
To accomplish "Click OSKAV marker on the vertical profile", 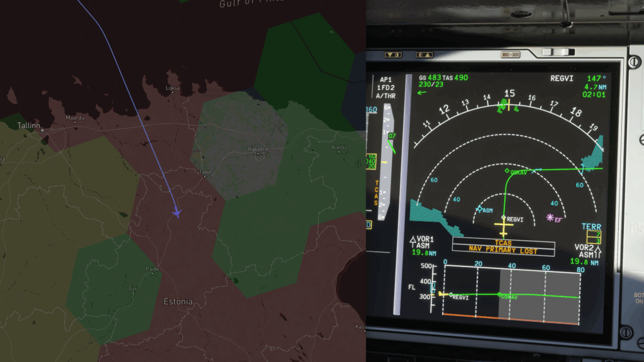I will click(499, 294).
